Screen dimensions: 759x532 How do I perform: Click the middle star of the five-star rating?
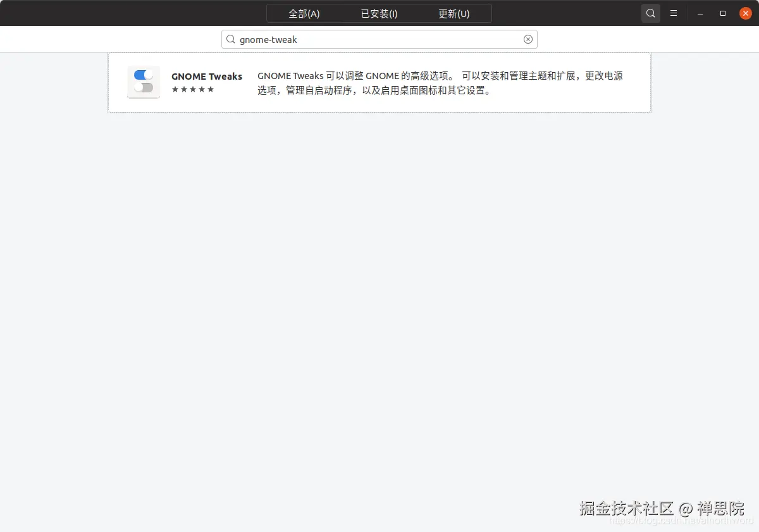click(x=193, y=90)
